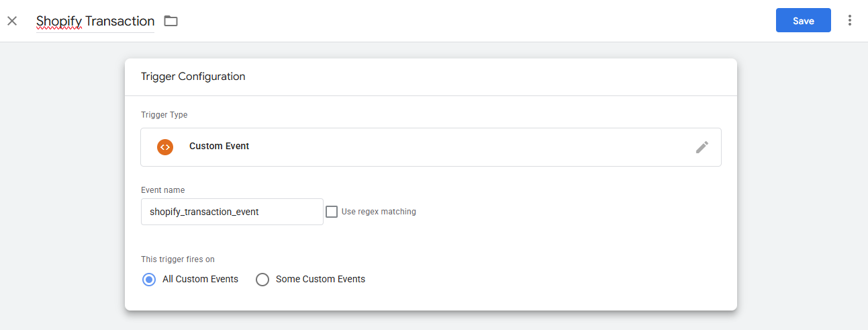Click the pencil icon to edit trigger type
The image size is (868, 330).
pyautogui.click(x=702, y=147)
